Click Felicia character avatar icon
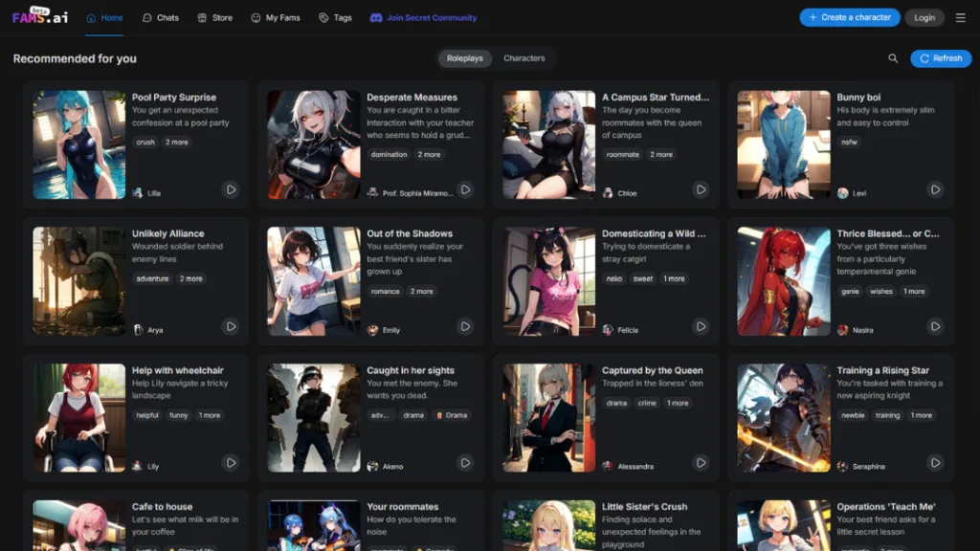The width and height of the screenshot is (980, 551). point(608,330)
